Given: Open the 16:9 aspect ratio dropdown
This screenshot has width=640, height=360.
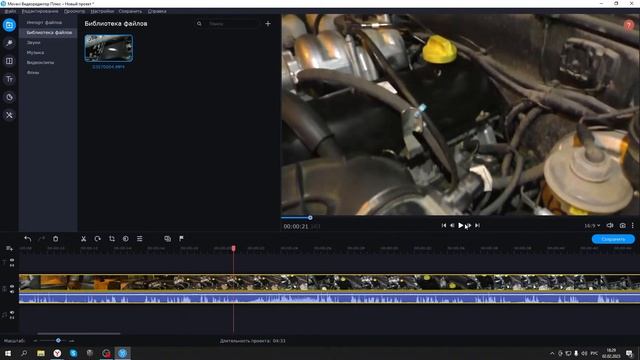Looking at the screenshot, I should [592, 225].
